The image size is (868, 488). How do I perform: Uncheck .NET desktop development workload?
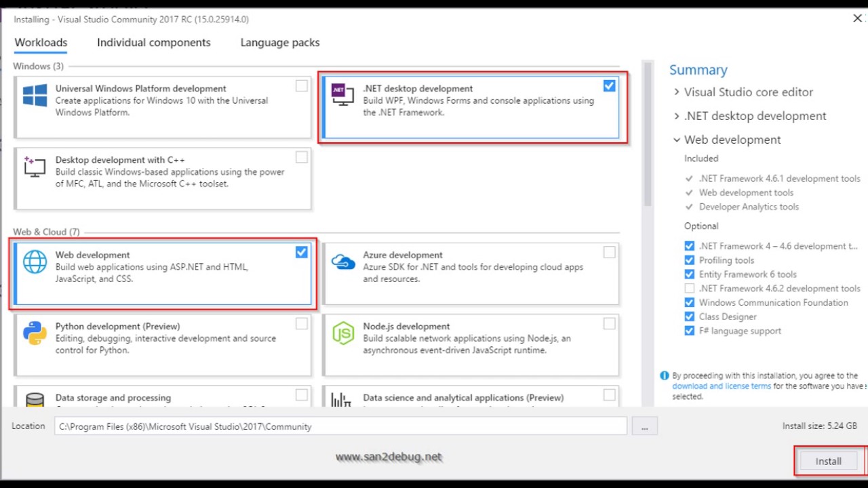click(x=609, y=86)
